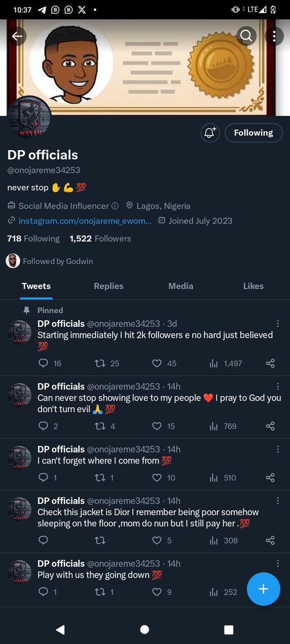
Task: View analytics showing 769 views
Action: coord(222,426)
